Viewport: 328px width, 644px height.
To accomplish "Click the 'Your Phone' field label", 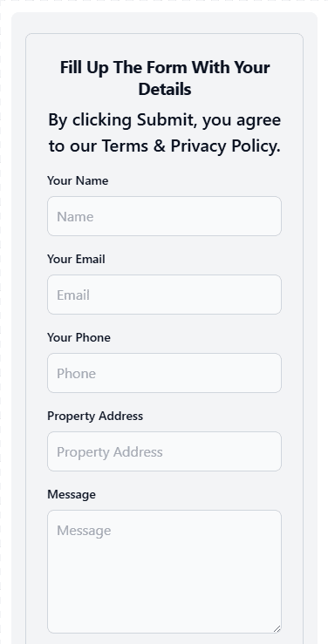I will click(79, 337).
